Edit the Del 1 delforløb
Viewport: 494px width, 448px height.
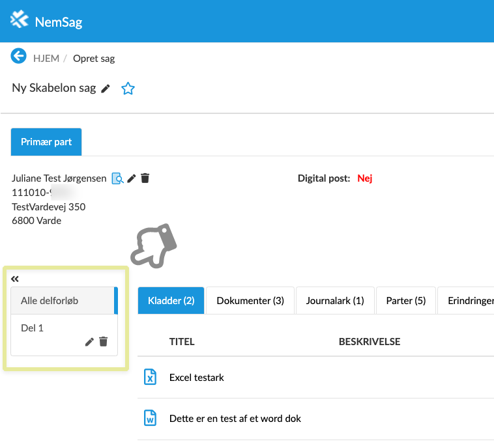point(89,342)
